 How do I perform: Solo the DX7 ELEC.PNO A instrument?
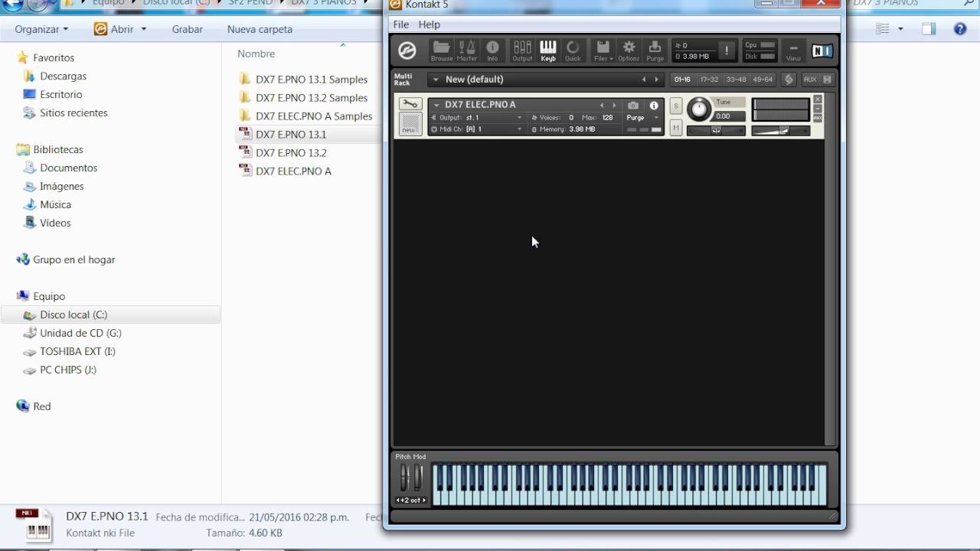tap(676, 106)
